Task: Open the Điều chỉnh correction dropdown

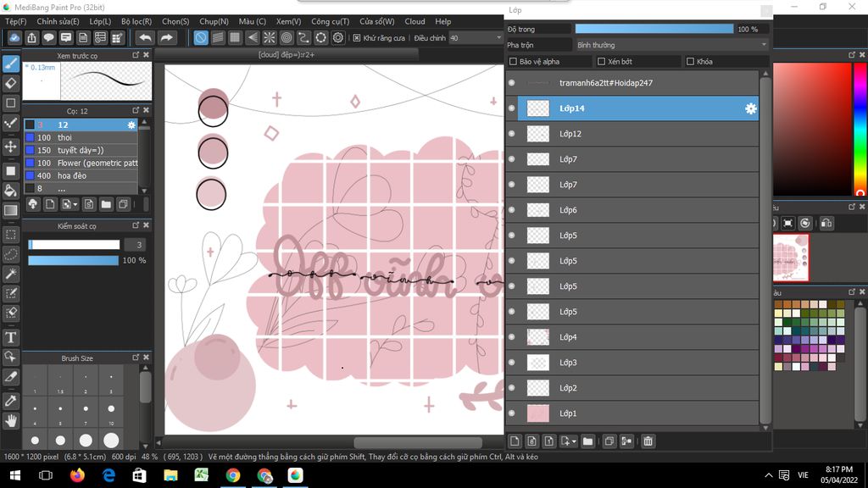Action: click(x=475, y=38)
